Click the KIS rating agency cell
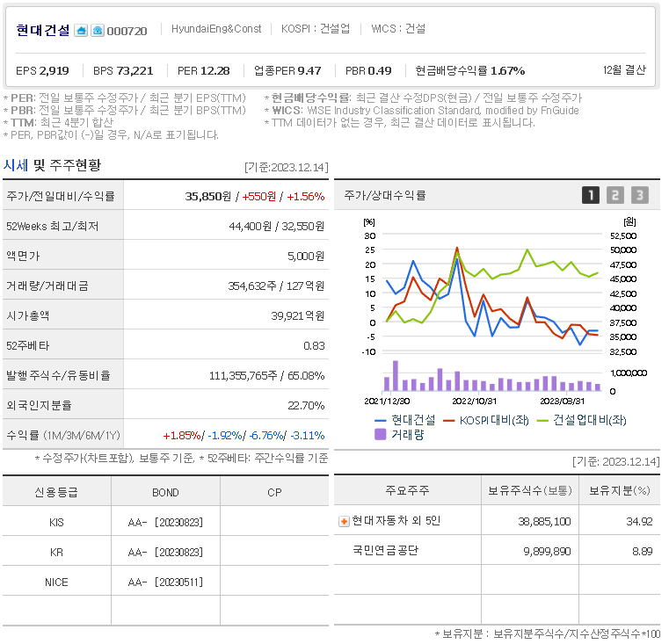This screenshot has width=669, height=644. click(56, 523)
